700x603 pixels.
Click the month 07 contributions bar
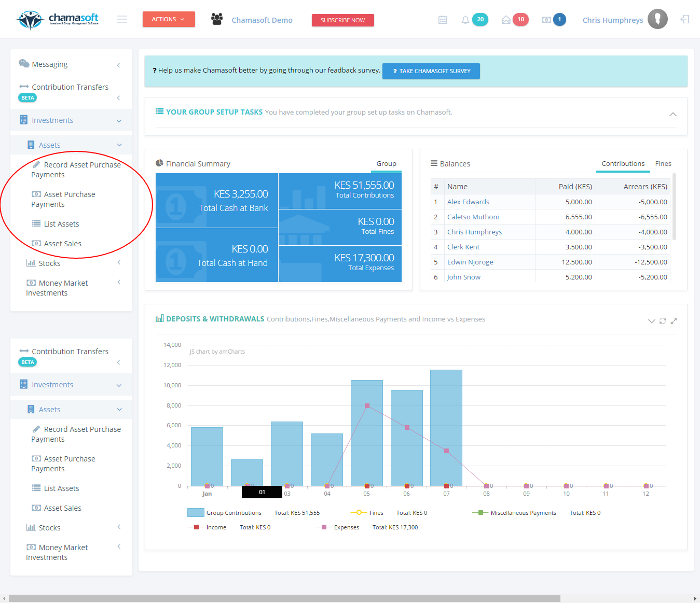pos(446,428)
